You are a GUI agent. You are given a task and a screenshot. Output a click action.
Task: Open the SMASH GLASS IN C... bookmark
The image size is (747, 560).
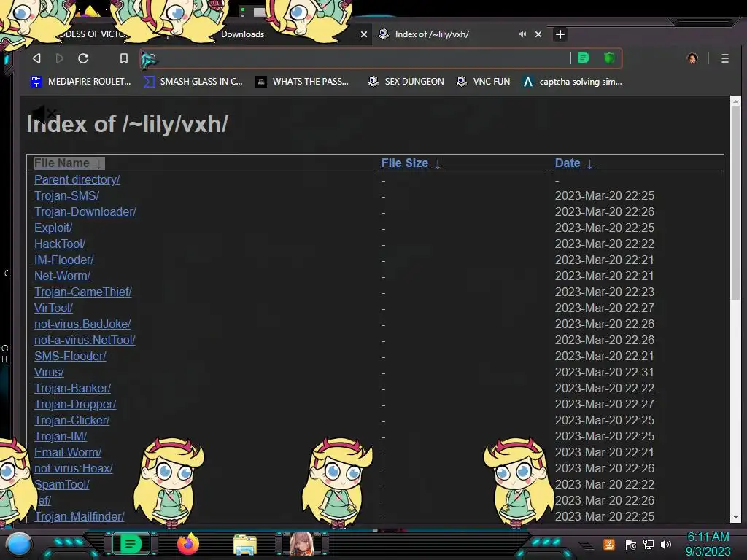click(x=193, y=82)
